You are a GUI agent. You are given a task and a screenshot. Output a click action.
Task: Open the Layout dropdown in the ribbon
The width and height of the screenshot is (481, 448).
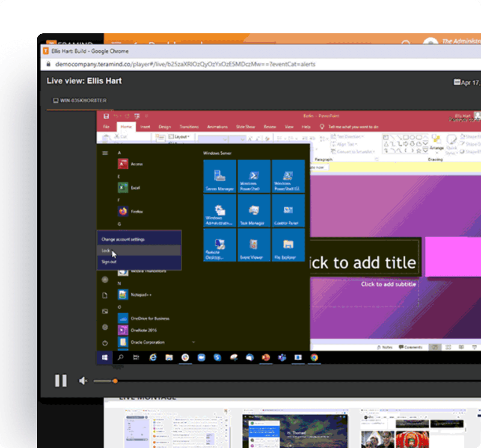point(181,136)
